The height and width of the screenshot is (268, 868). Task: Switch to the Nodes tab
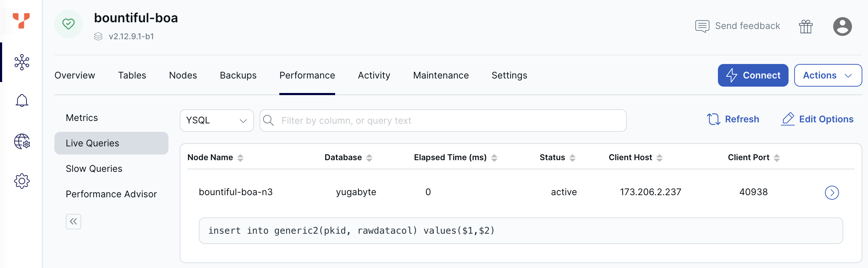(x=183, y=75)
